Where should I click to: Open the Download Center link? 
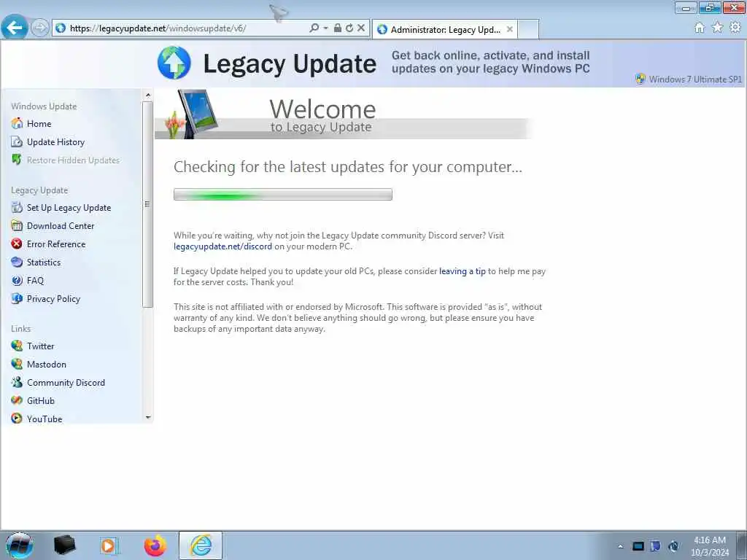click(61, 226)
